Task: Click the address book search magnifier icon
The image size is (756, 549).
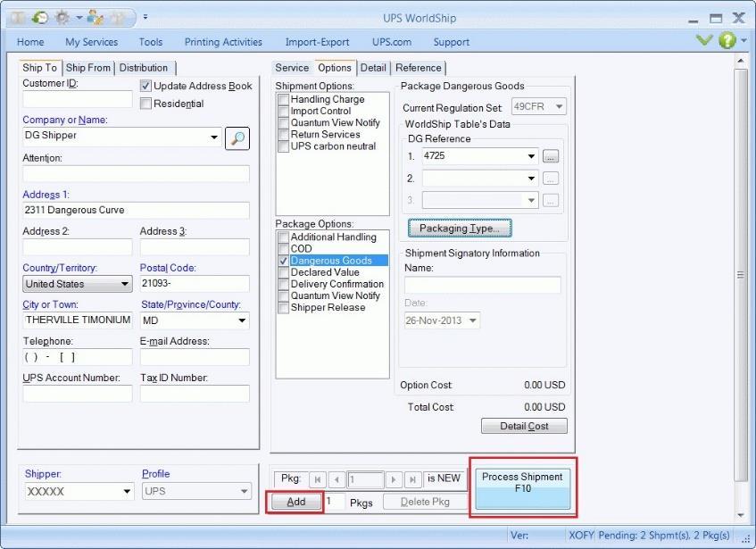Action: (x=237, y=138)
